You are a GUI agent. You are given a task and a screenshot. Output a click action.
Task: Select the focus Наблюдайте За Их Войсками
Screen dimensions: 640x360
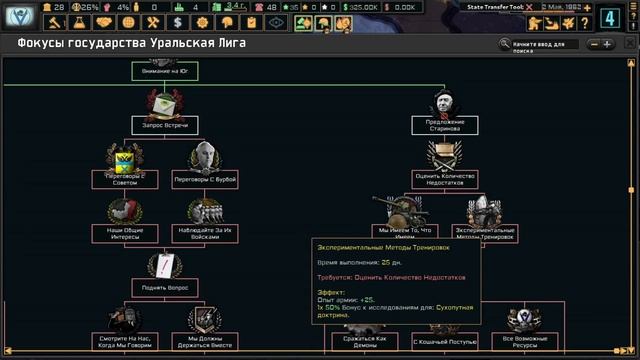click(205, 234)
